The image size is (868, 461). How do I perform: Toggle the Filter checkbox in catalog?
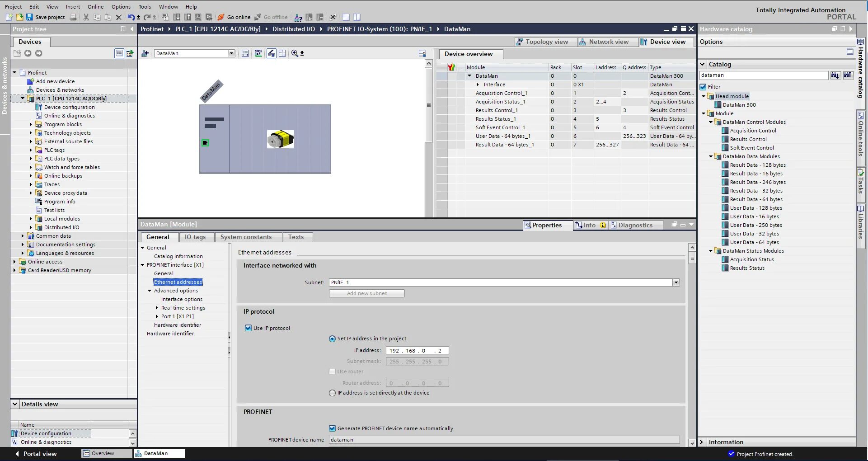pos(703,87)
